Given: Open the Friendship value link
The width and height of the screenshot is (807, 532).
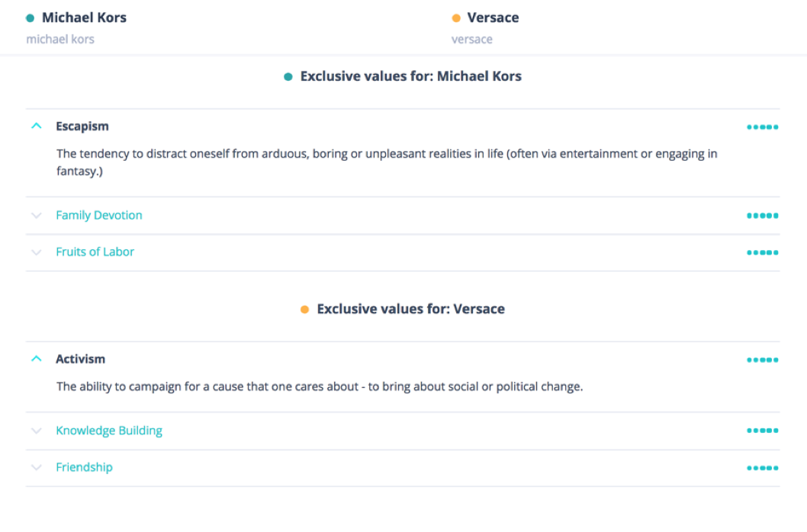Looking at the screenshot, I should point(84,468).
